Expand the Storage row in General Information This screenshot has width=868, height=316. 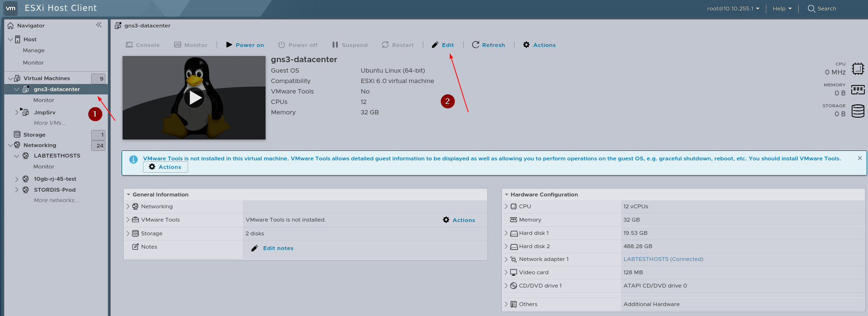click(x=128, y=233)
